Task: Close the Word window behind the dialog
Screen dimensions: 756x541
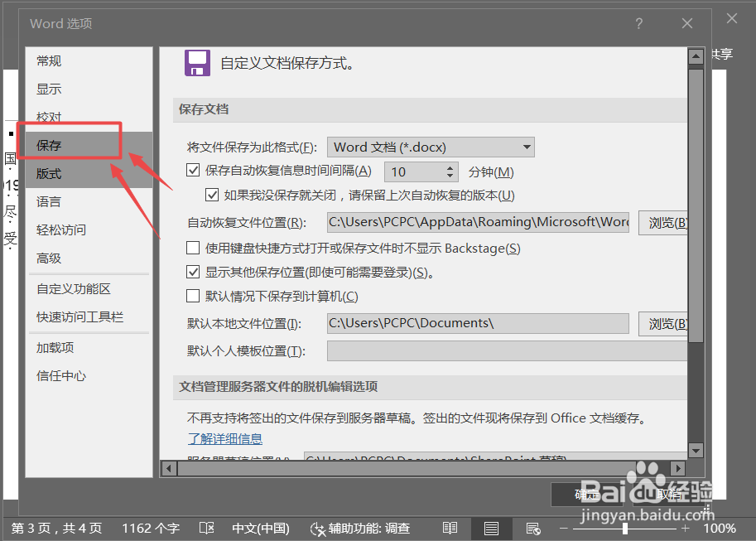Action: click(x=732, y=19)
